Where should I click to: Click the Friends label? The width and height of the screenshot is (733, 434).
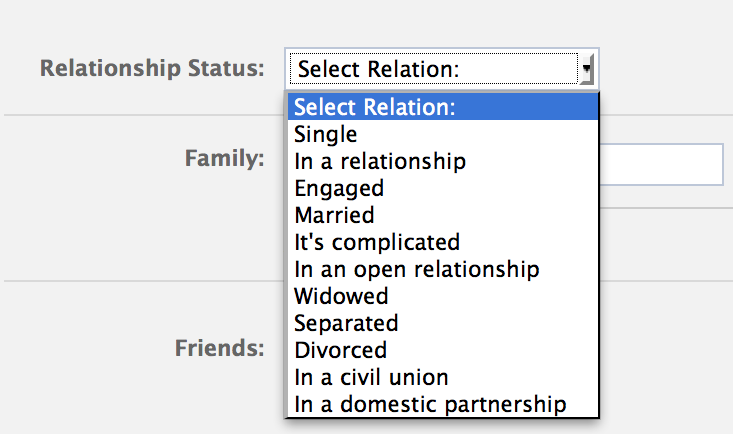tap(220, 348)
